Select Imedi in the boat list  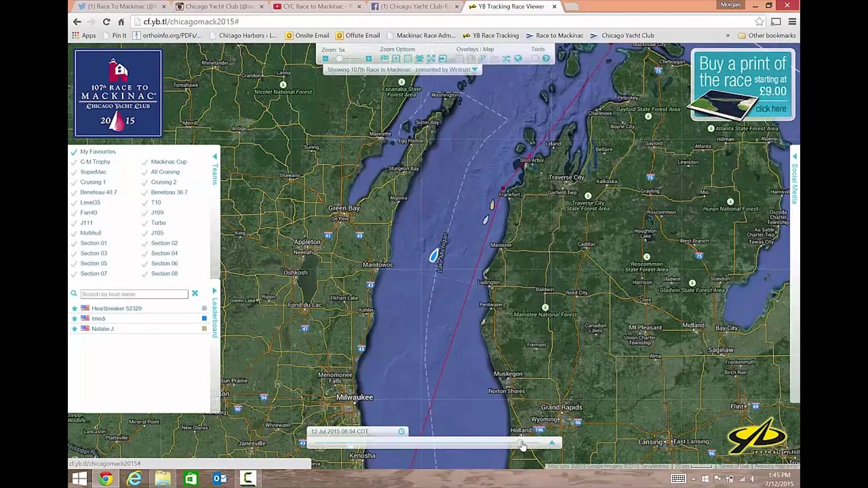(x=98, y=319)
